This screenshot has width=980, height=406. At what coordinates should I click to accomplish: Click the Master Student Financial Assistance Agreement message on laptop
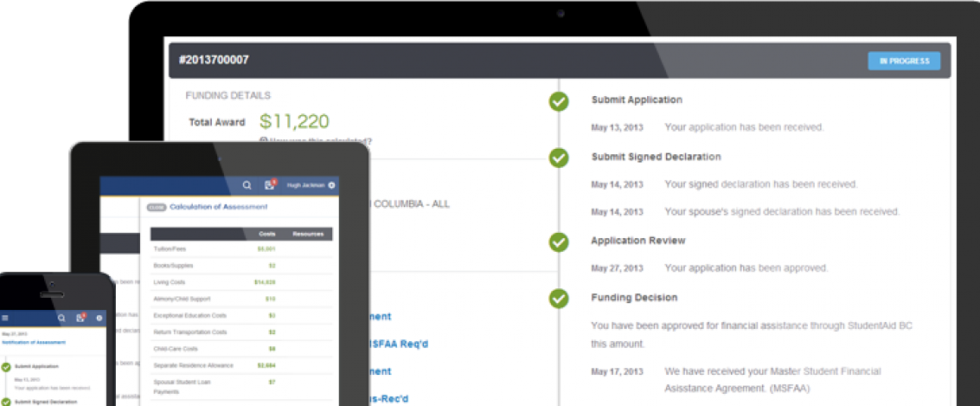coord(773,380)
